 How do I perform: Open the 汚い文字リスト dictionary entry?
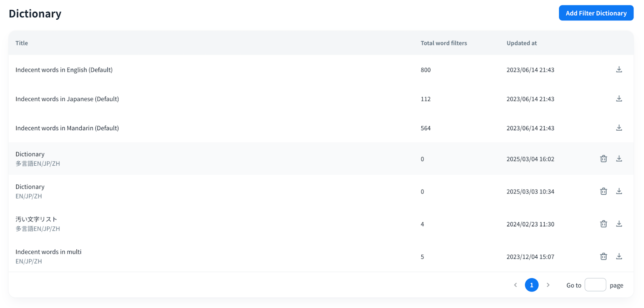coord(36,220)
